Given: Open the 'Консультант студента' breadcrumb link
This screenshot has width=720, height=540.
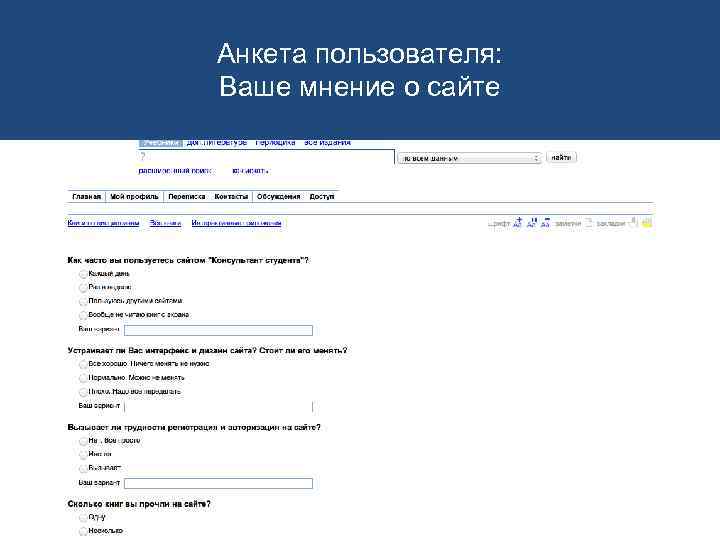Looking at the screenshot, I should tap(103, 223).
